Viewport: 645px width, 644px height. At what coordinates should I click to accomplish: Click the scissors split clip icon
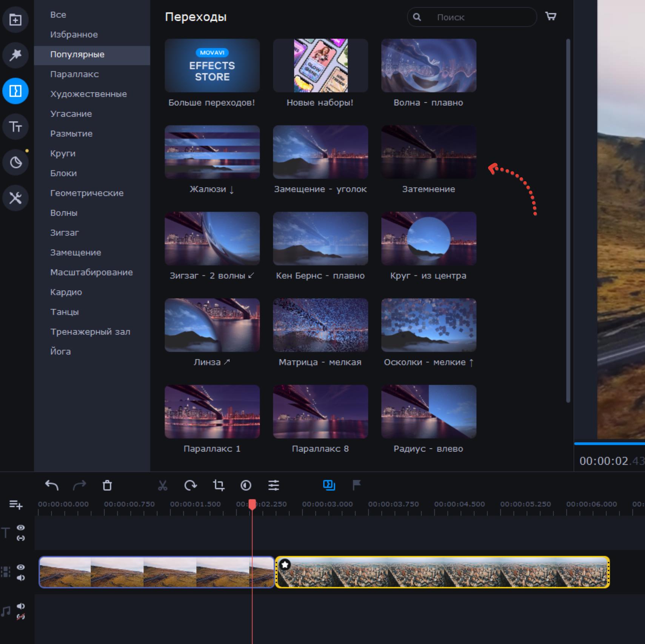162,485
